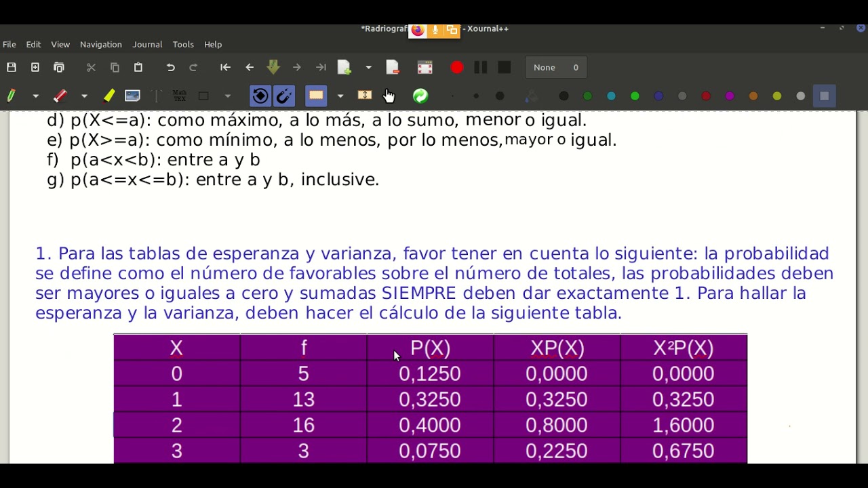Pick the orange color swatch

pos(753,96)
